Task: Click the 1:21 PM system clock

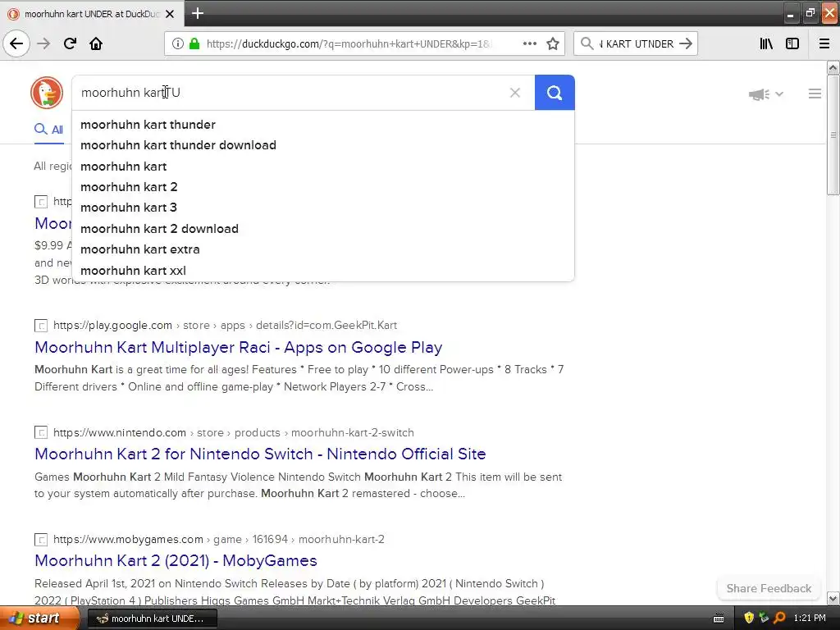Action: 810,619
